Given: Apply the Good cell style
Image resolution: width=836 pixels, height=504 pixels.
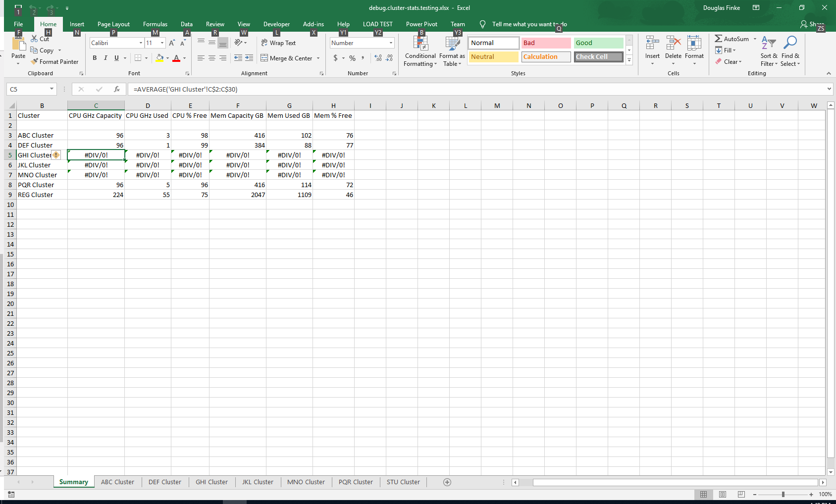Looking at the screenshot, I should (x=598, y=43).
